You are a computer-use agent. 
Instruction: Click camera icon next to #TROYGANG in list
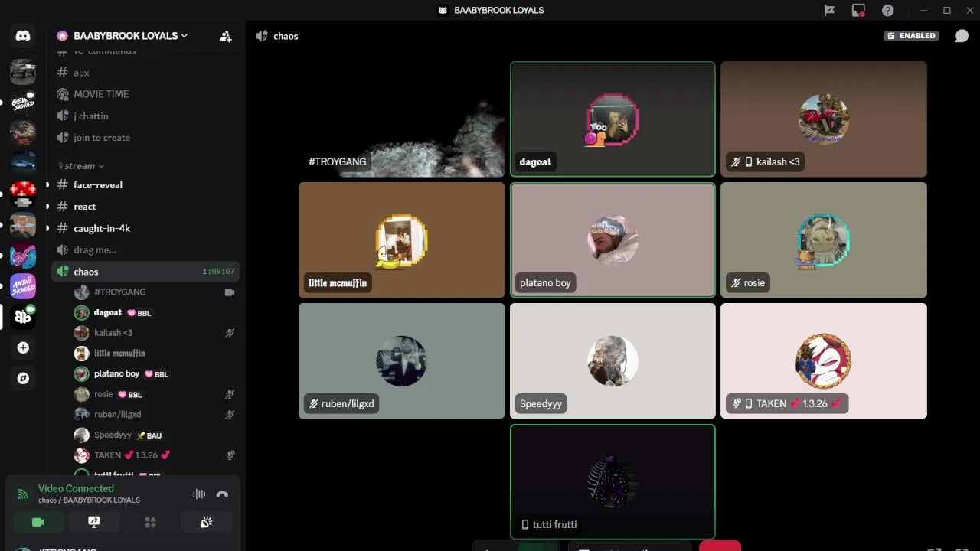[x=229, y=292]
